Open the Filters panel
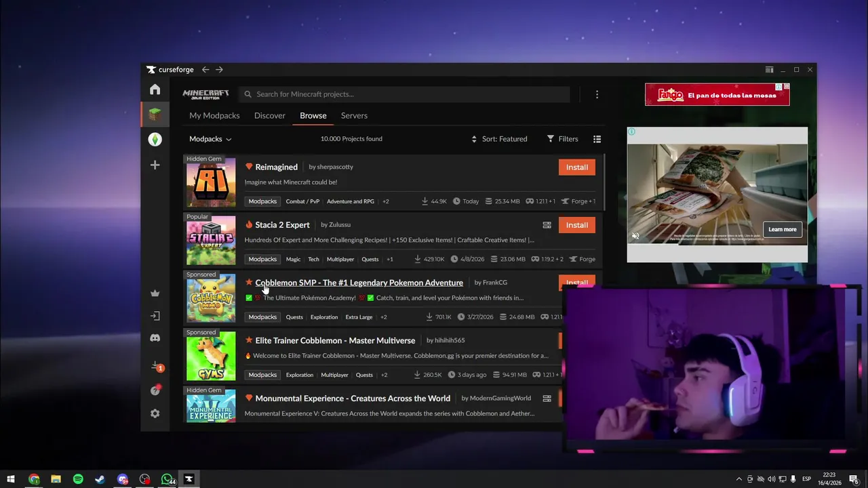868x488 pixels. pos(562,139)
